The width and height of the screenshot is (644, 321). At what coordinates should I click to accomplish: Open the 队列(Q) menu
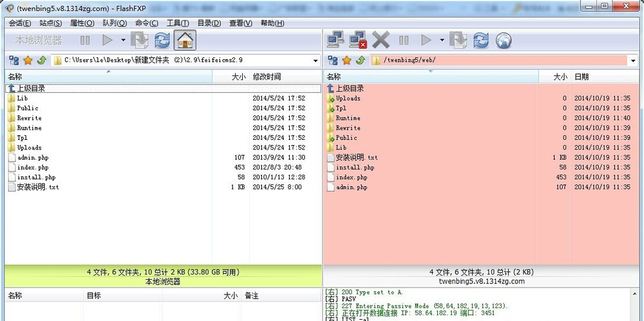click(115, 23)
